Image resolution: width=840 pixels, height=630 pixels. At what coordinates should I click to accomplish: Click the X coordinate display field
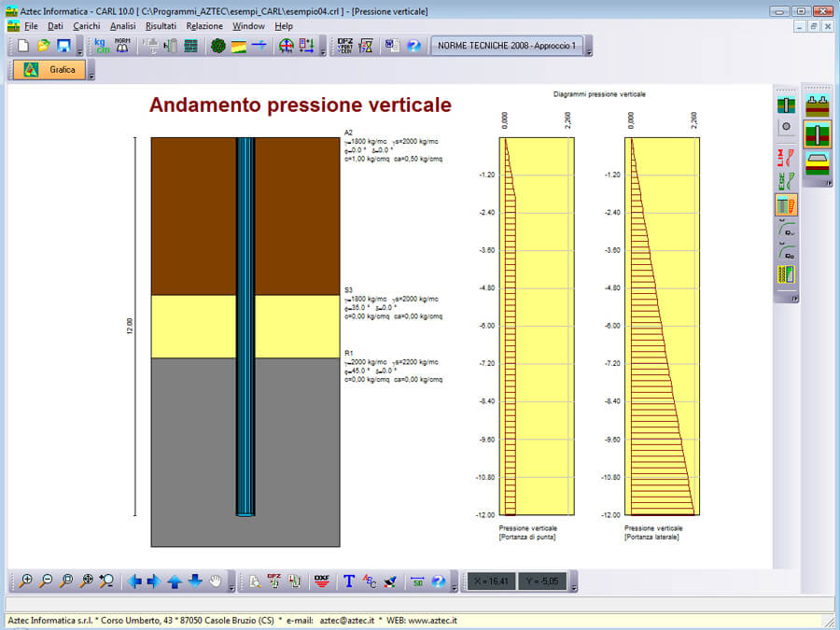[491, 581]
